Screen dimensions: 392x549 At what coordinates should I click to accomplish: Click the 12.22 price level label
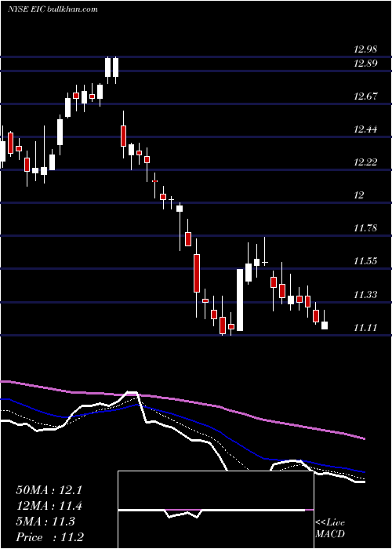click(x=365, y=162)
